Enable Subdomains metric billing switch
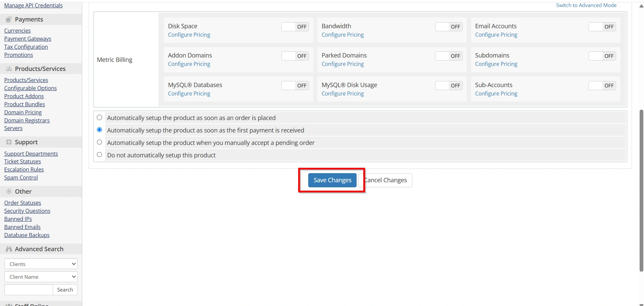Screen dimensions: 644x306 tap(602, 56)
